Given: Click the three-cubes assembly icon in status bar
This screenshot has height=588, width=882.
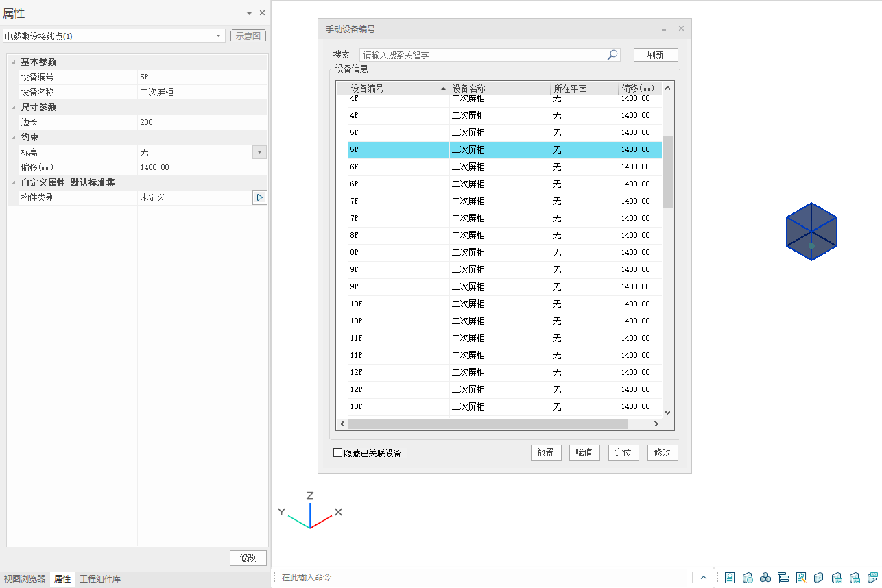Looking at the screenshot, I should 765,578.
